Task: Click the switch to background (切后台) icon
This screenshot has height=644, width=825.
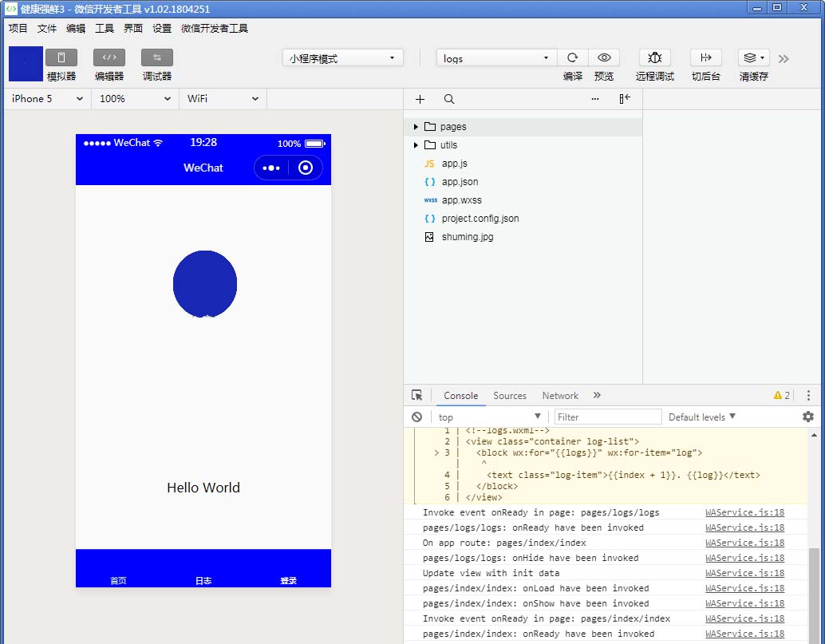Action: [x=705, y=57]
